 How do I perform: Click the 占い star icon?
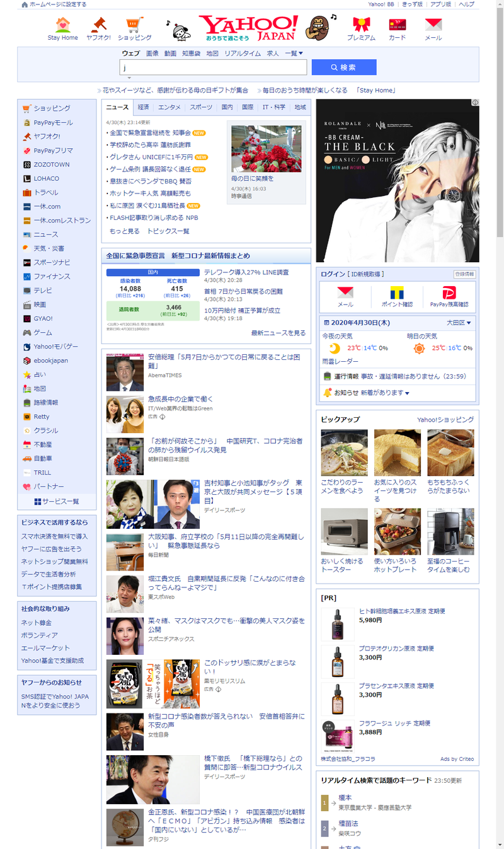27,374
